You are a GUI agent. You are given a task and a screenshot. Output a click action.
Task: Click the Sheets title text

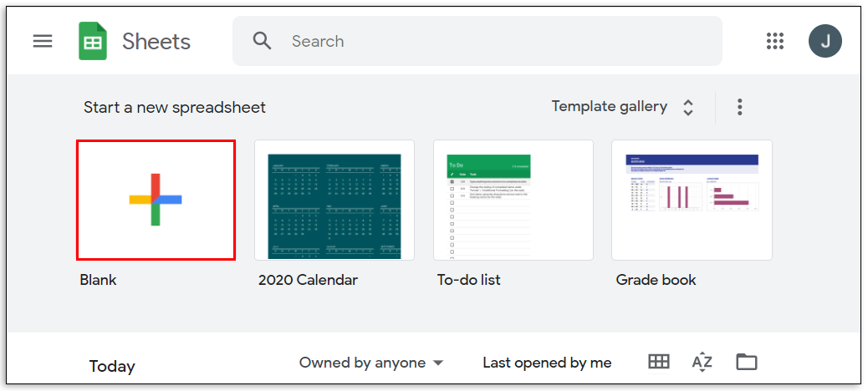[x=156, y=41]
